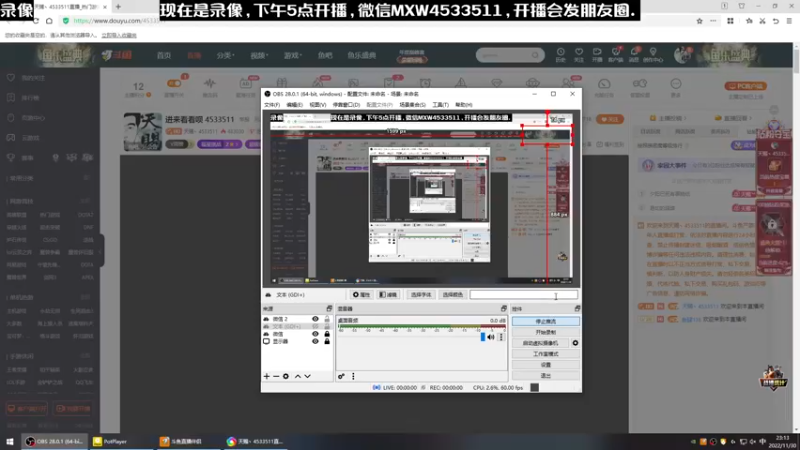The width and height of the screenshot is (800, 450).
Task: Click the 属性 properties button
Action: (361, 295)
